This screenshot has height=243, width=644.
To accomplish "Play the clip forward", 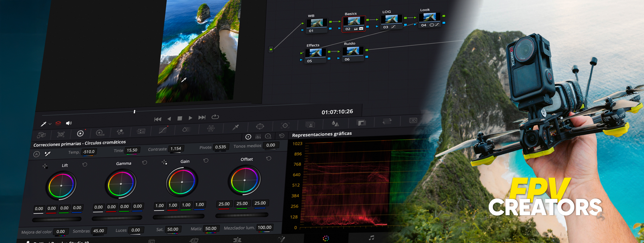I will click(190, 118).
